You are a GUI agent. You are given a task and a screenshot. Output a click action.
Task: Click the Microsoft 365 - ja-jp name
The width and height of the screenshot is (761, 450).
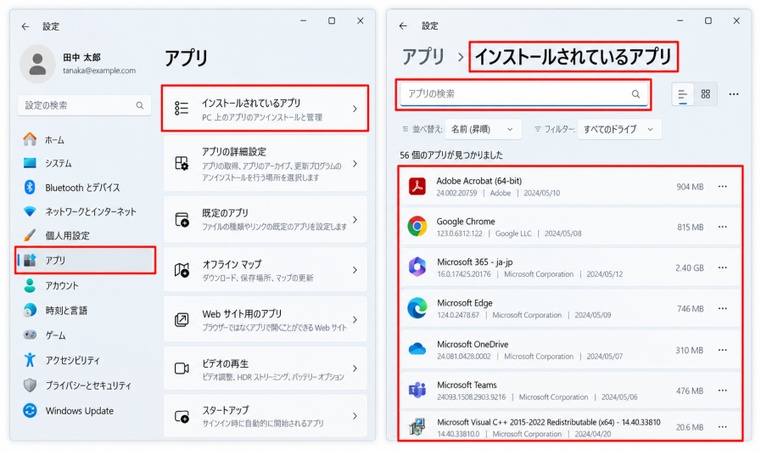(475, 262)
